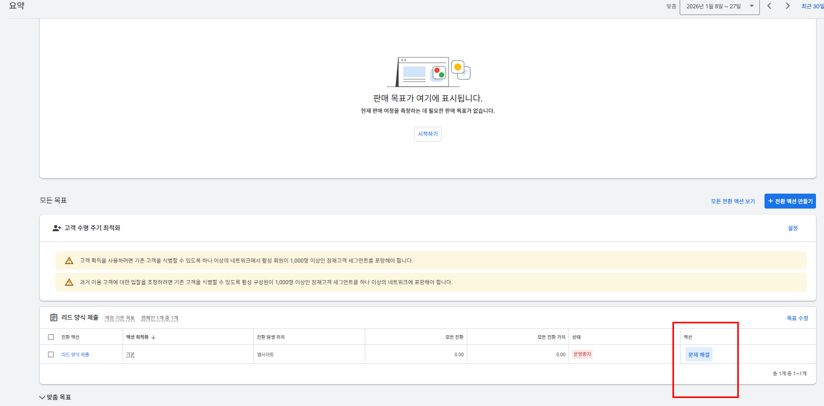This screenshot has width=824, height=406.
Task: Click the 기본 optimization value
Action: point(130,355)
